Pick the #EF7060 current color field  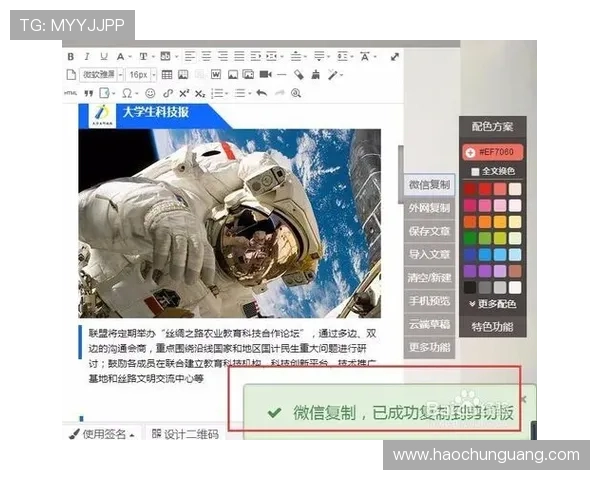492,152
